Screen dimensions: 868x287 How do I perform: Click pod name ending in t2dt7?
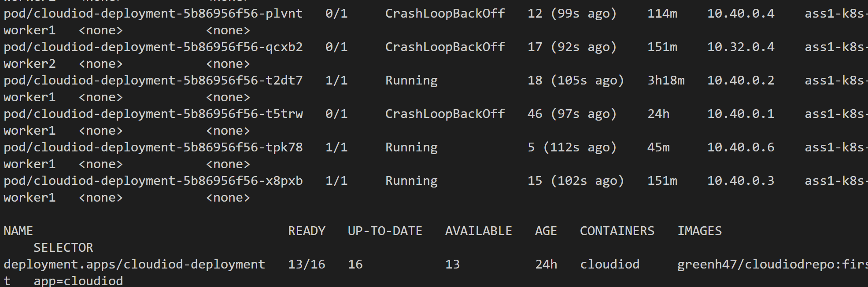pyautogui.click(x=153, y=81)
